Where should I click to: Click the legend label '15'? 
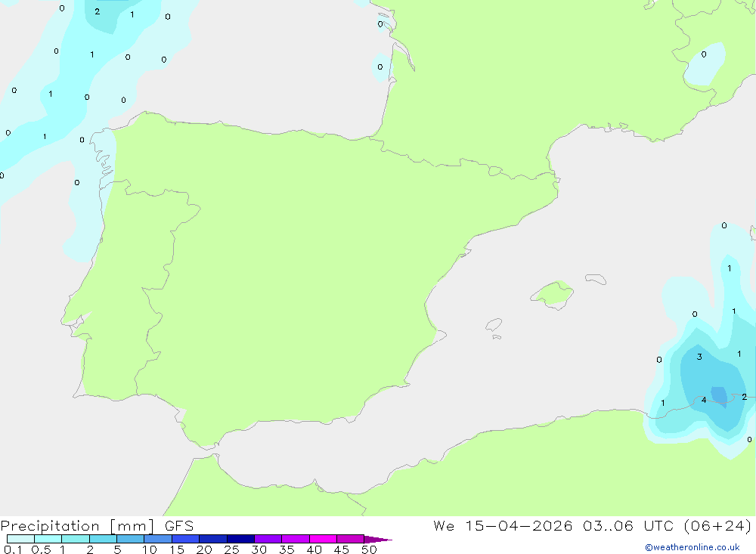[177, 549]
